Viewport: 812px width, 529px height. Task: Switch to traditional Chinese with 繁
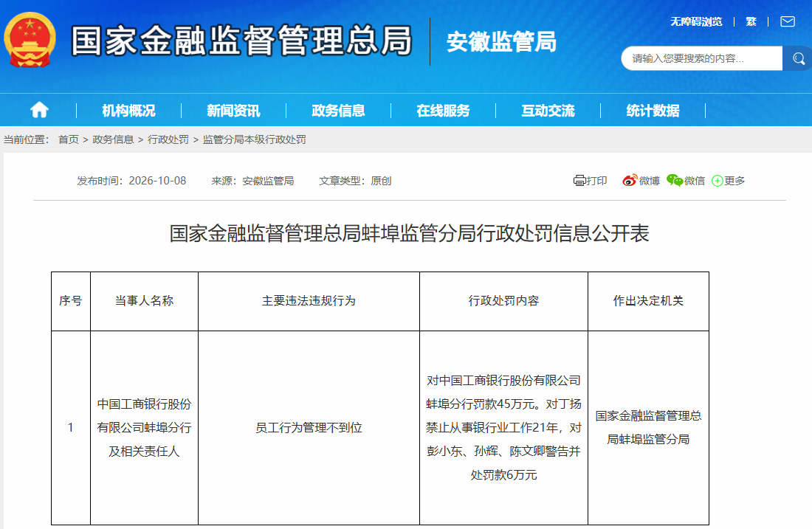[x=751, y=21]
